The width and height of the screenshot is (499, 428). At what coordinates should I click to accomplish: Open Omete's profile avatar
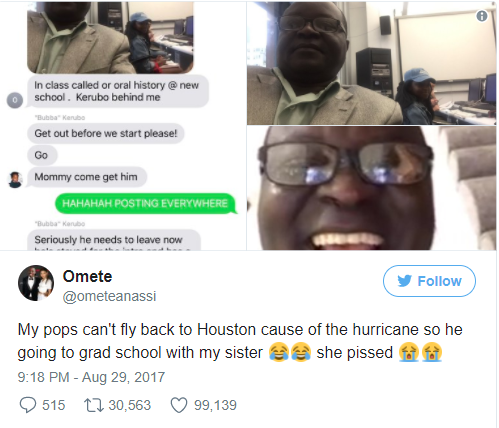tap(36, 283)
